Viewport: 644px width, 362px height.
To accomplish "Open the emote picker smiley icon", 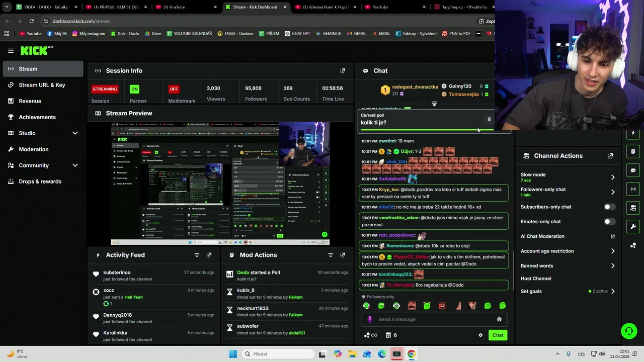I will (x=499, y=319).
